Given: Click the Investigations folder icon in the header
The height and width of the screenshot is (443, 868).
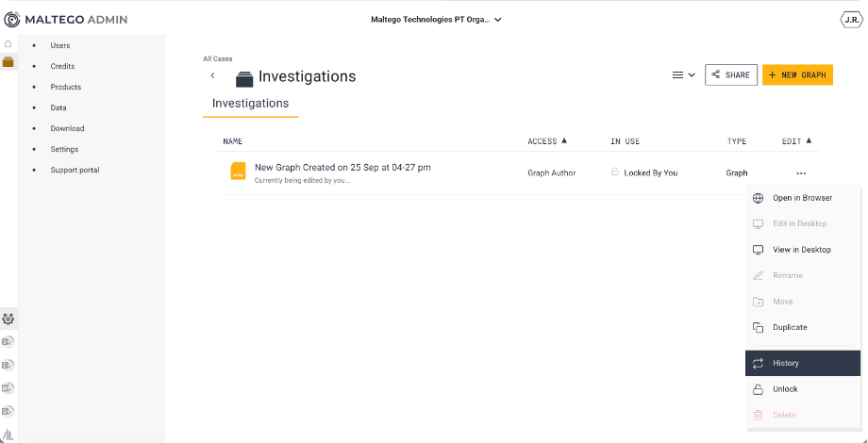Looking at the screenshot, I should (244, 78).
